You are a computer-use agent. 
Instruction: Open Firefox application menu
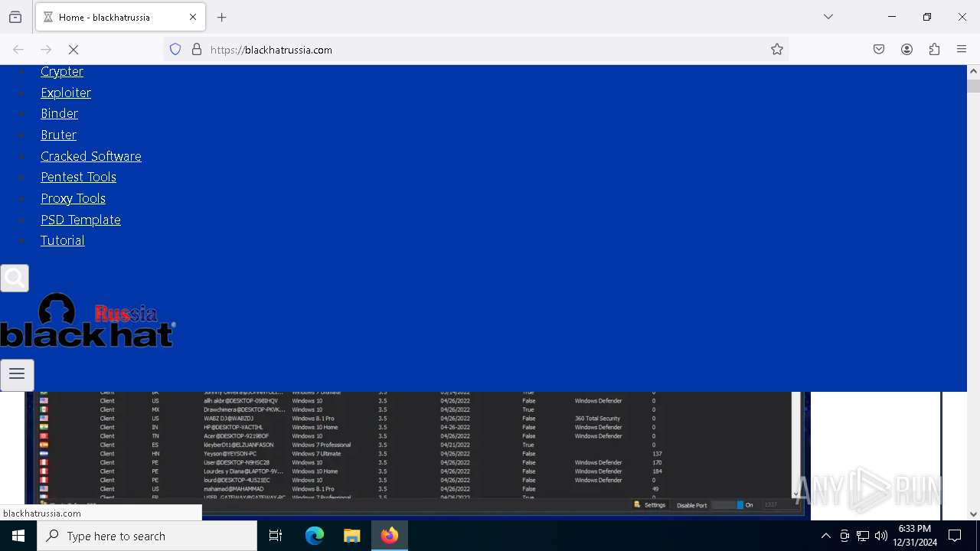[x=962, y=50]
